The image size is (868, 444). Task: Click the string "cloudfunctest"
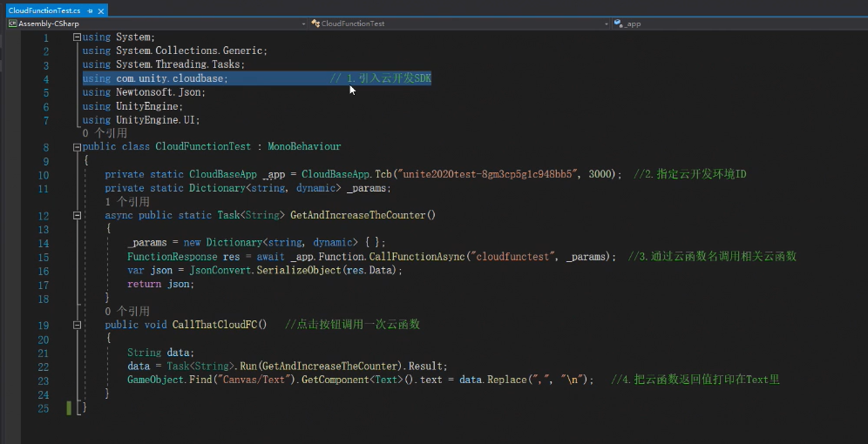tap(514, 257)
